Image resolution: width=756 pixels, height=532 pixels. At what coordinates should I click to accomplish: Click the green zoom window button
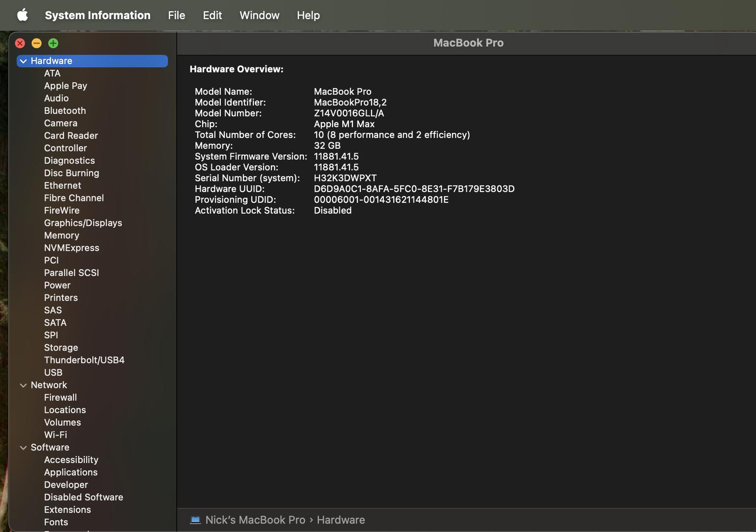pos(53,43)
